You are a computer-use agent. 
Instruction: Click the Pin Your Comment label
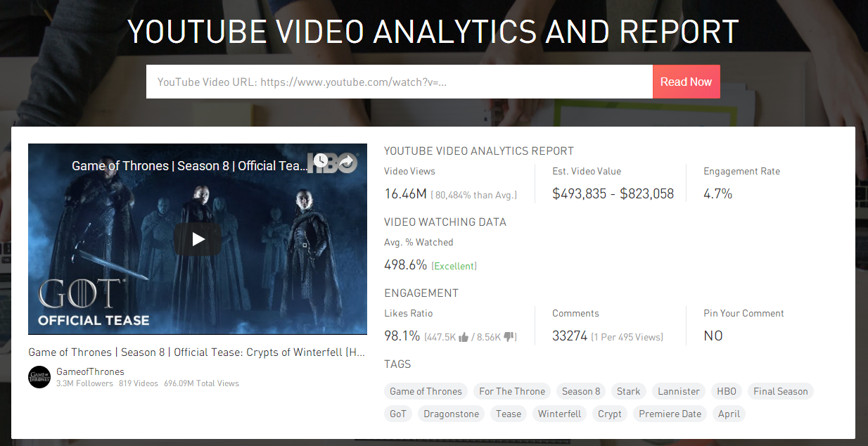point(743,314)
